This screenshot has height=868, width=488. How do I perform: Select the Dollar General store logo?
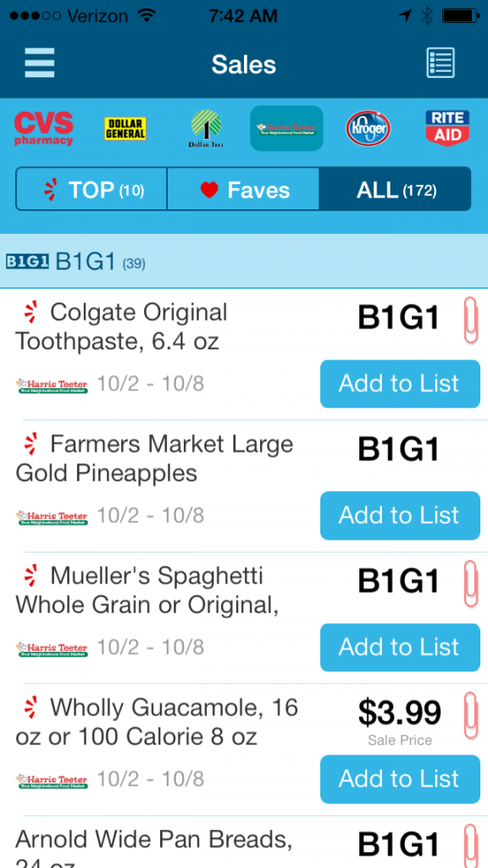(125, 129)
